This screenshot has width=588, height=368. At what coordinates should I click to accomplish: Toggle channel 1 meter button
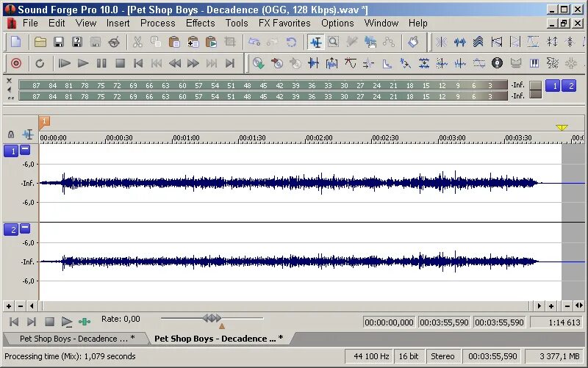pos(553,86)
